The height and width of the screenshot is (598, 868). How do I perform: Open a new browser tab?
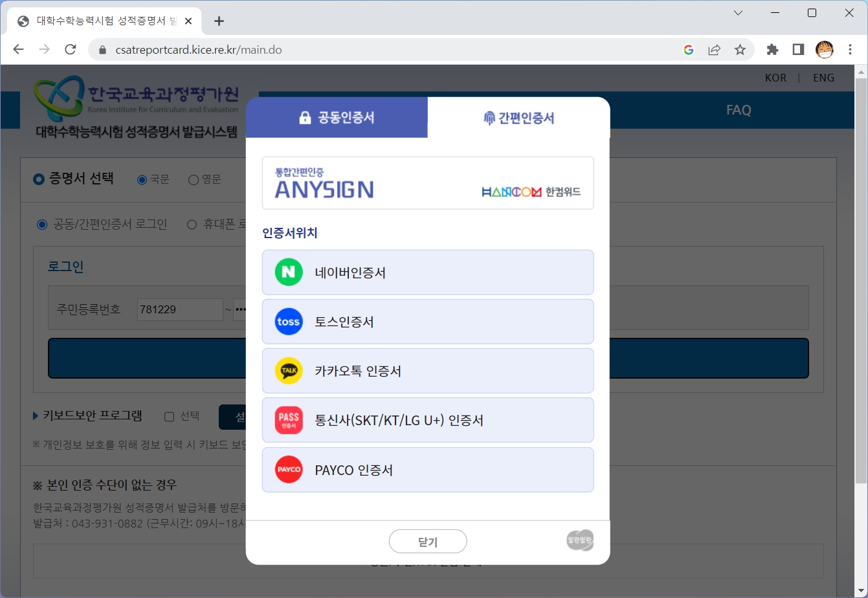[219, 21]
